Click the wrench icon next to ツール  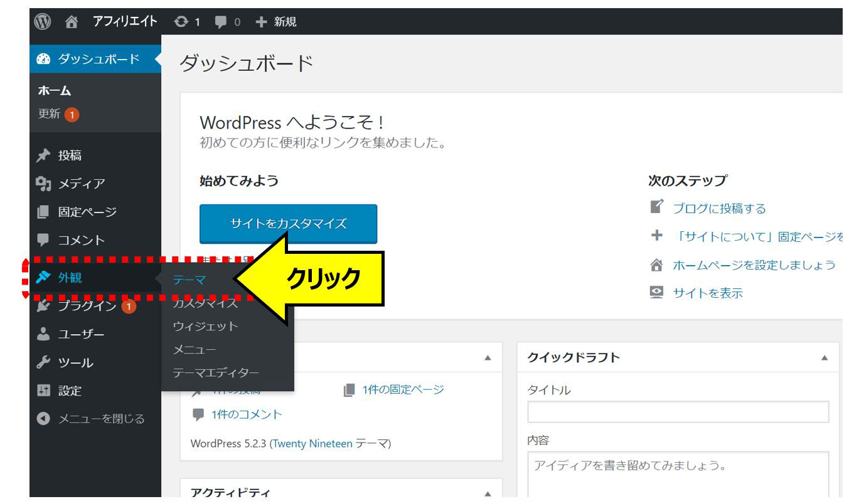43,362
